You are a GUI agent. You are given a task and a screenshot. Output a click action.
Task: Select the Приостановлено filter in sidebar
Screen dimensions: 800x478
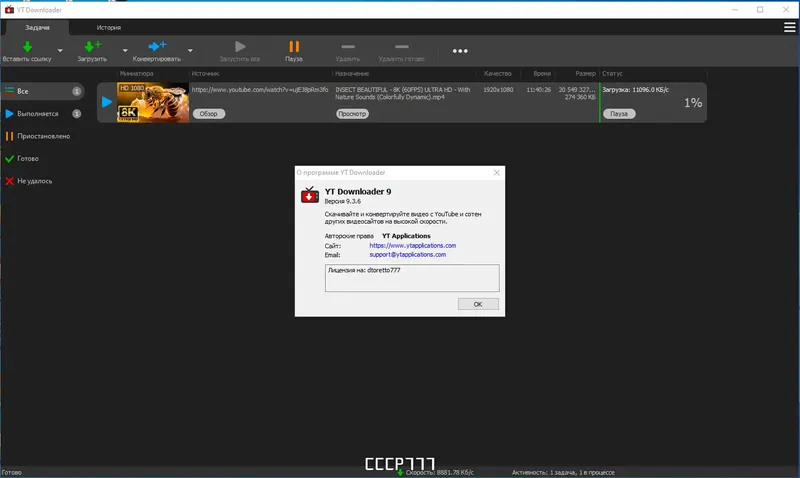[43, 136]
